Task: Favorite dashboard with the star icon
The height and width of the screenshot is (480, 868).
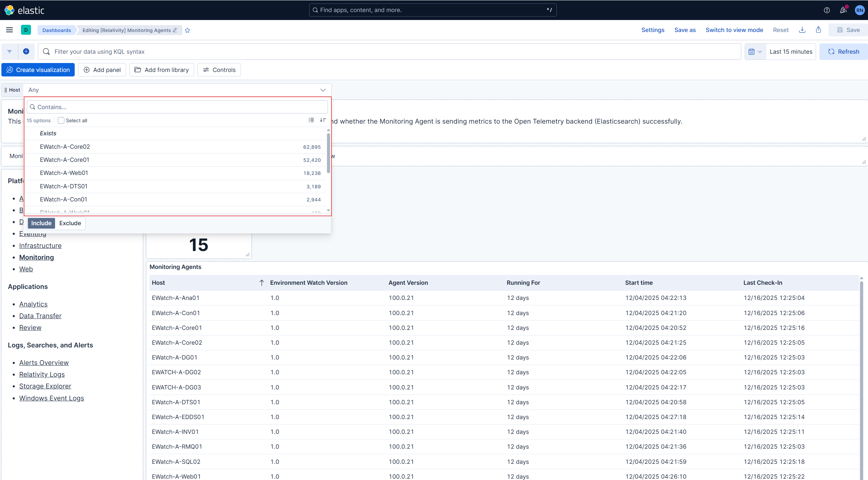Action: coord(188,30)
